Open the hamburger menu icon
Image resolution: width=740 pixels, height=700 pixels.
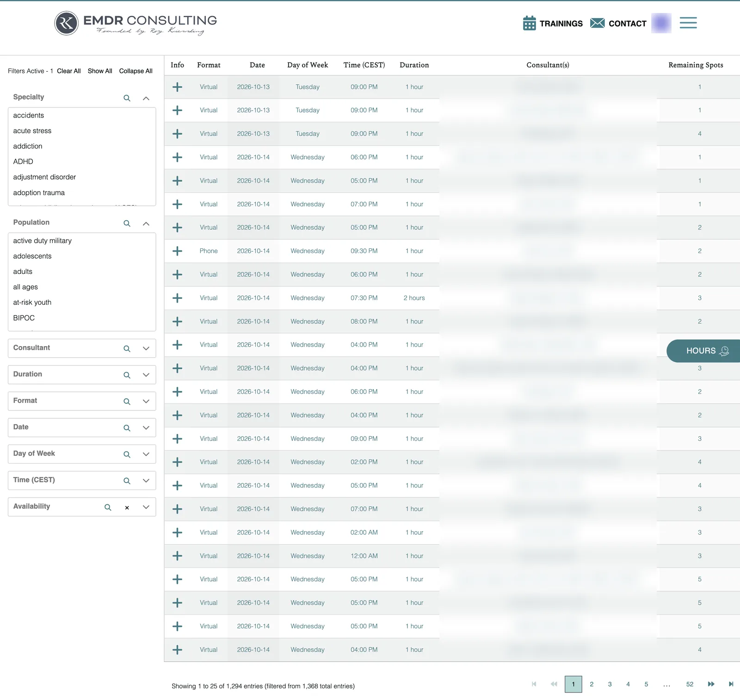tap(688, 23)
